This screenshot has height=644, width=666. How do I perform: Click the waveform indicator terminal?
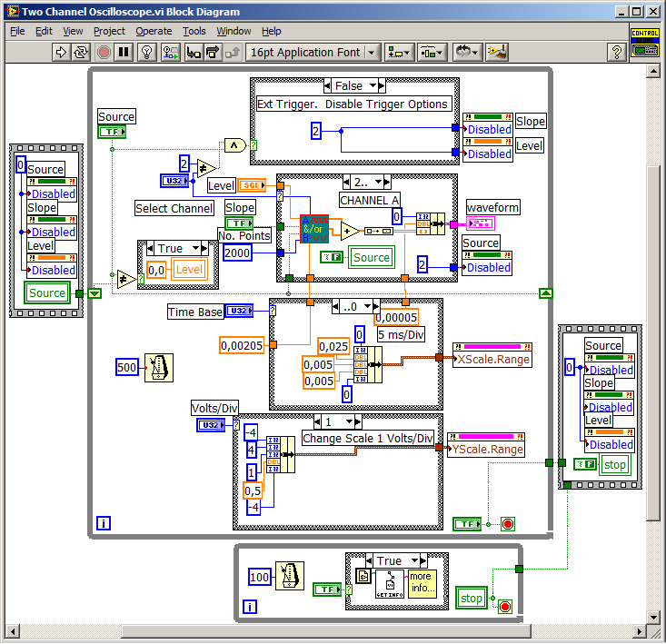481,223
